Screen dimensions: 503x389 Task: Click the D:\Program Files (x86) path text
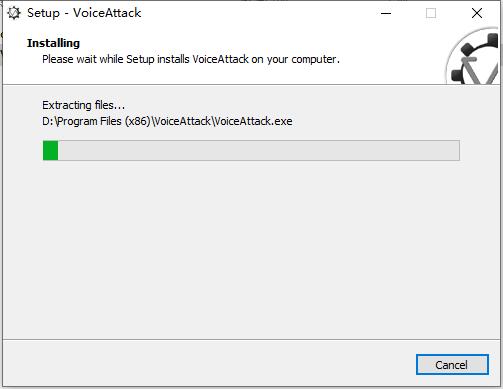pyautogui.click(x=96, y=121)
